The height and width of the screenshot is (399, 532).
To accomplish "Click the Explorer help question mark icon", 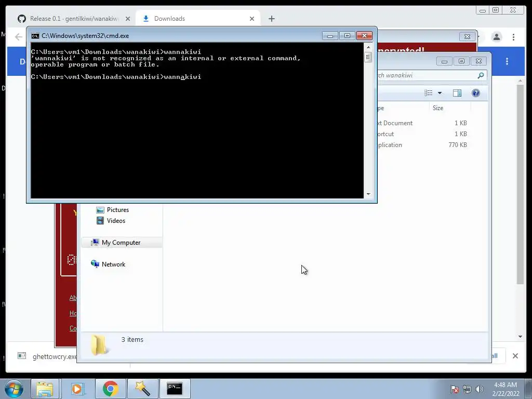I will click(x=476, y=93).
